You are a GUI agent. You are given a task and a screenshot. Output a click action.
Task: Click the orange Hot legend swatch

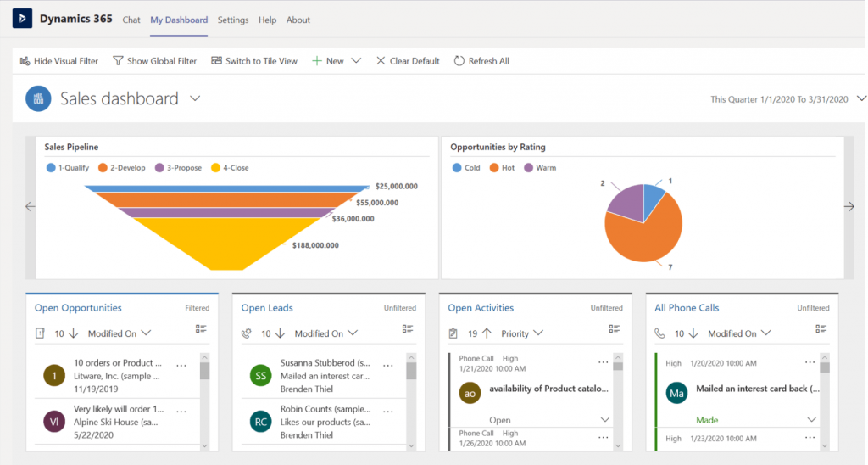(x=493, y=168)
